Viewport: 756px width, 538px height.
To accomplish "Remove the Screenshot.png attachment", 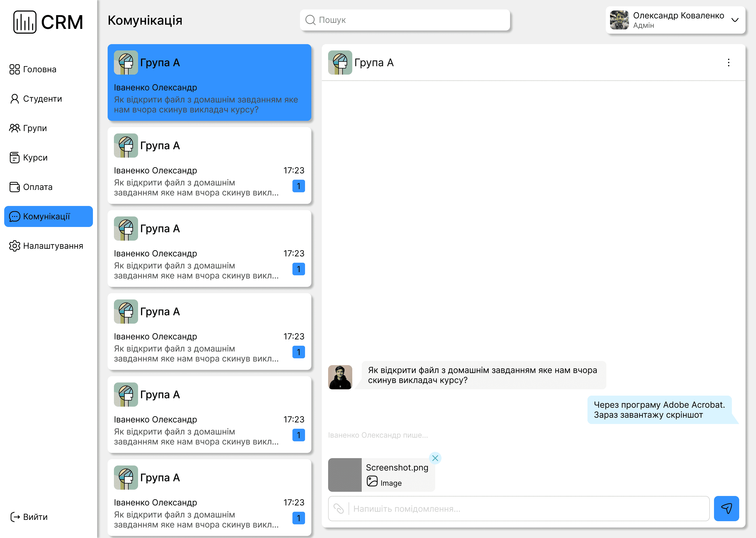I will (435, 458).
